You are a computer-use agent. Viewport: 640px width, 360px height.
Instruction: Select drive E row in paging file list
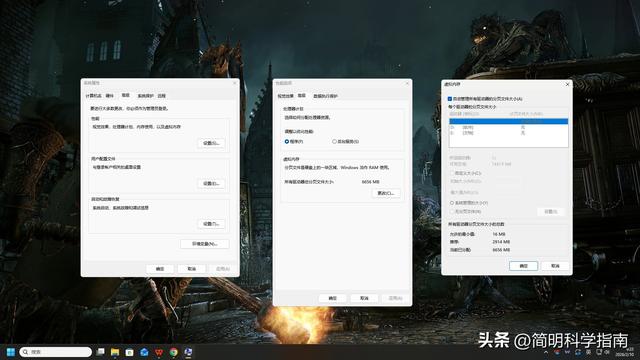coord(508,133)
